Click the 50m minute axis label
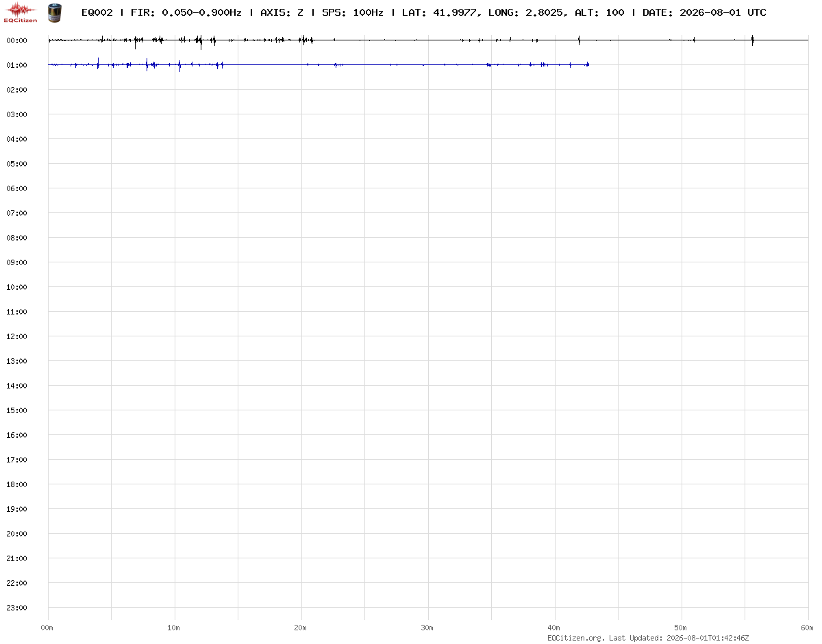The image size is (822, 644). tap(680, 628)
